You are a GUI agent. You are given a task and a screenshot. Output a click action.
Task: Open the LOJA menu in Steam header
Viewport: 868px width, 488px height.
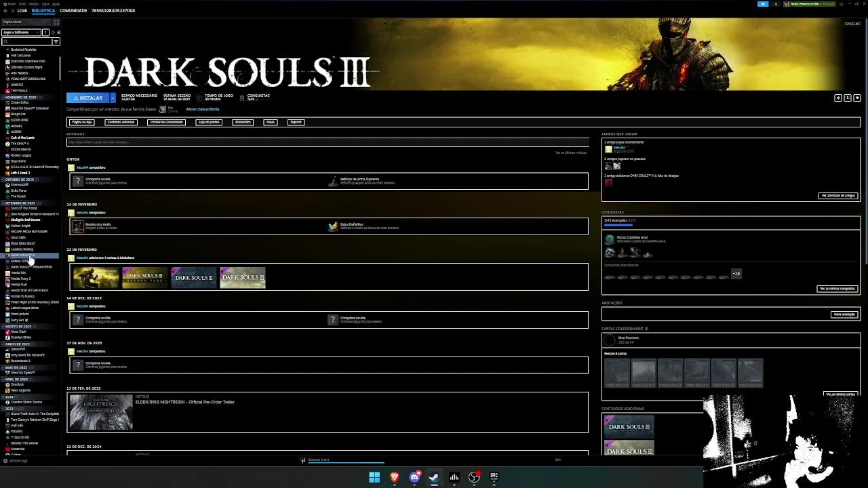22,11
